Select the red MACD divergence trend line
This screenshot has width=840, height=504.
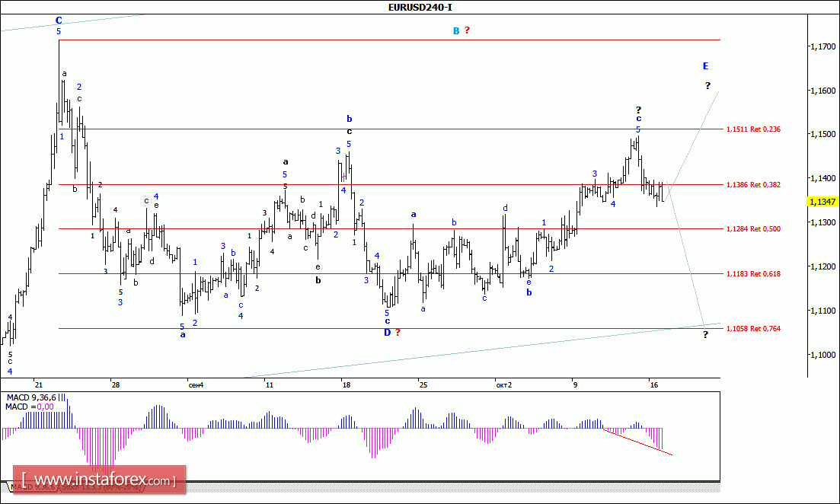click(637, 442)
